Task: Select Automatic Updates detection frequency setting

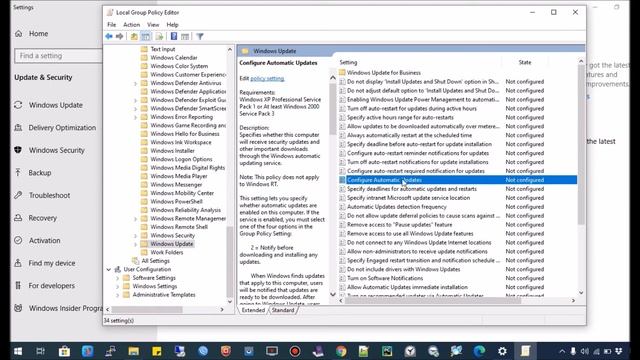Action: 396,207
